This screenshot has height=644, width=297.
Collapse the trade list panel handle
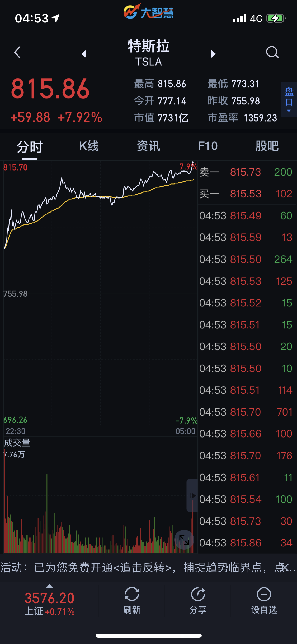(x=192, y=495)
